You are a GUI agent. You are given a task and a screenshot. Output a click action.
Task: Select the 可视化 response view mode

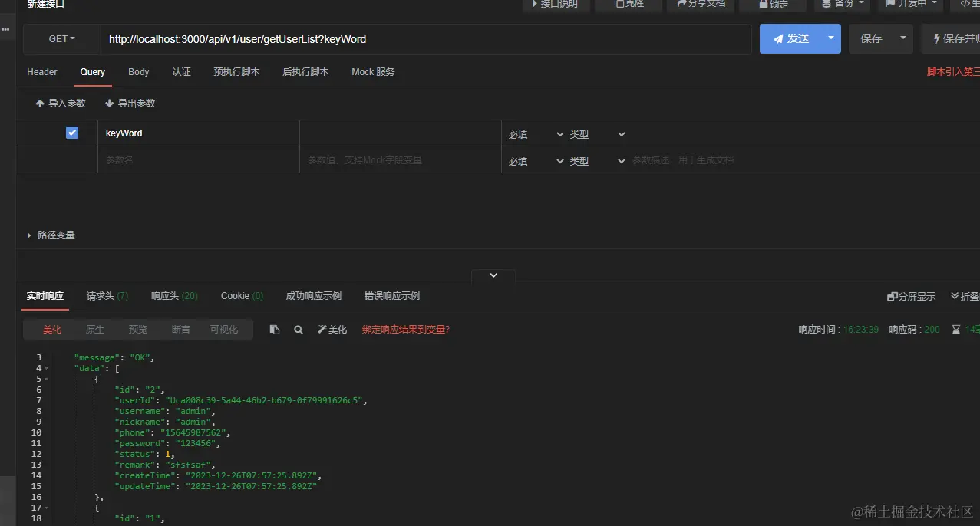[x=224, y=330]
